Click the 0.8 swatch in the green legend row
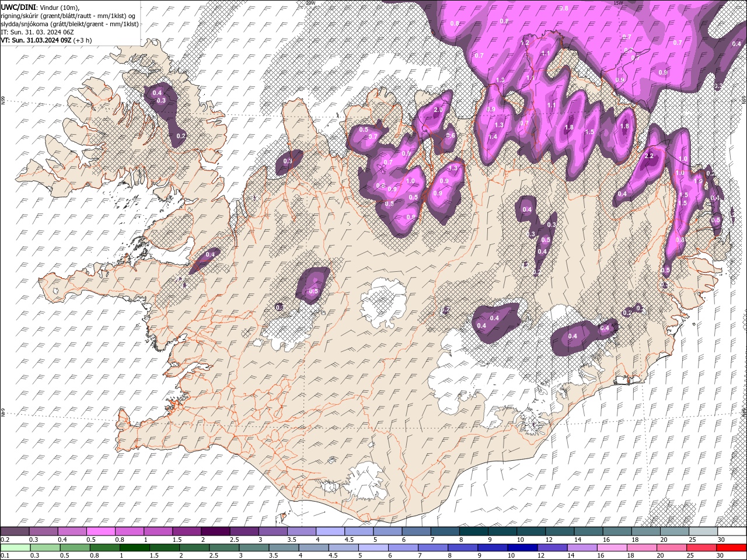Image resolution: width=747 pixels, height=560 pixels. 104,548
